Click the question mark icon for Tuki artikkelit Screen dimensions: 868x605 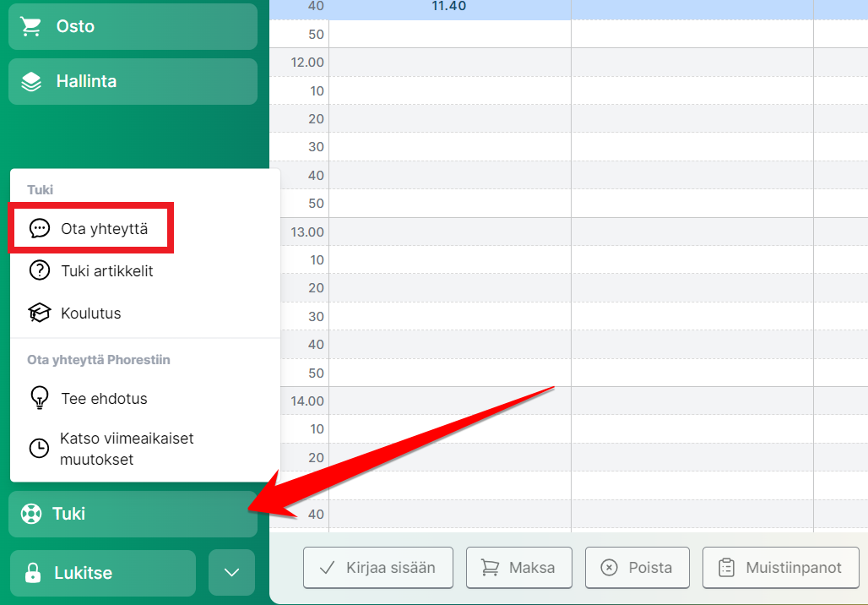click(x=40, y=270)
